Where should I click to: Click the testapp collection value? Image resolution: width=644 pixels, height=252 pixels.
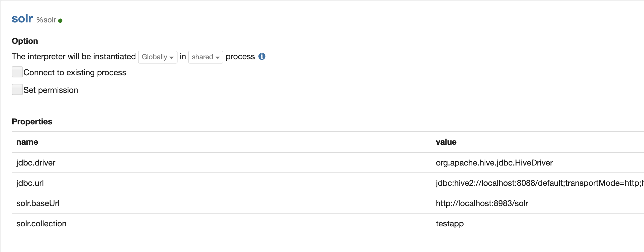(x=450, y=223)
